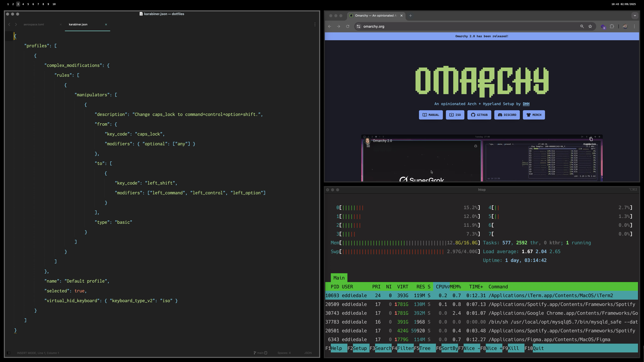The image size is (644, 362).
Task: Click F6 SortBy in htop footer
Action: 447,348
